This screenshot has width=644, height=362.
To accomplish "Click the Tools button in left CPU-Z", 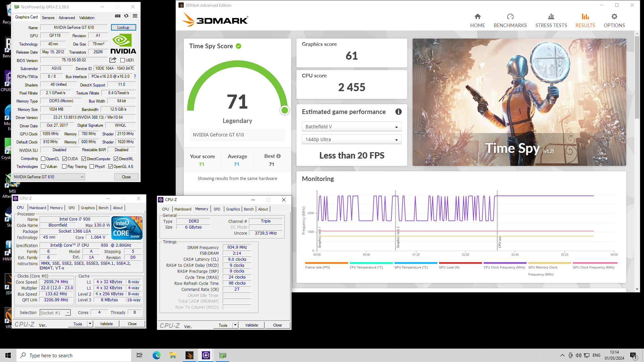I will point(78,324).
